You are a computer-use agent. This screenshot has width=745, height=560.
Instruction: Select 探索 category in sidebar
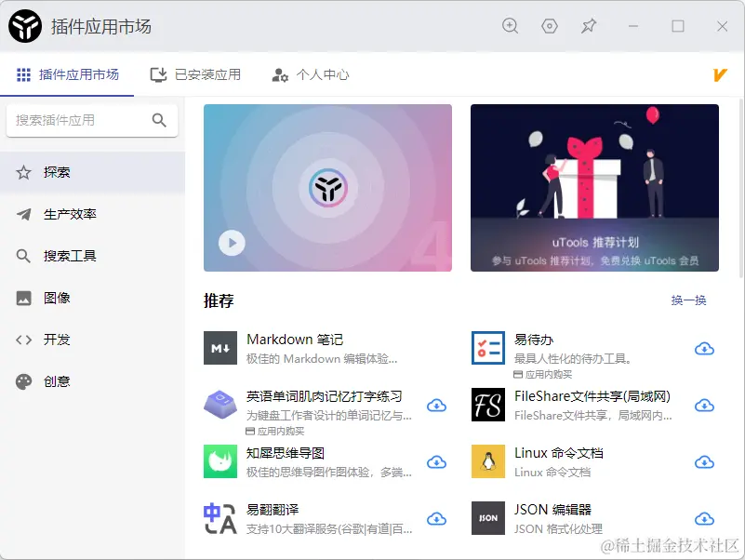[93, 172]
